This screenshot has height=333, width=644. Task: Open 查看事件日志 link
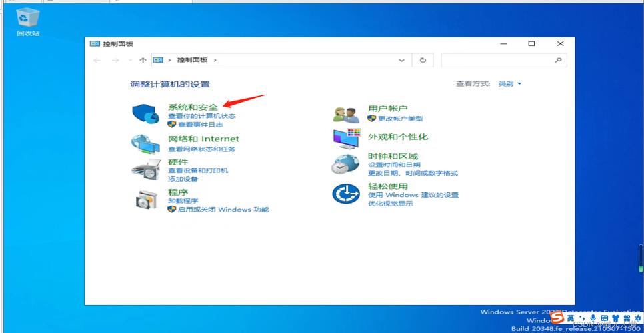(x=200, y=125)
